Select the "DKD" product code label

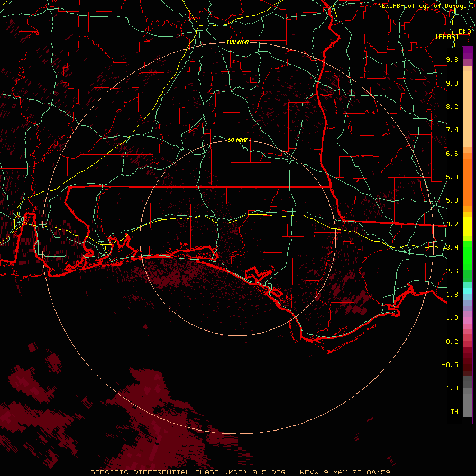pyautogui.click(x=465, y=31)
